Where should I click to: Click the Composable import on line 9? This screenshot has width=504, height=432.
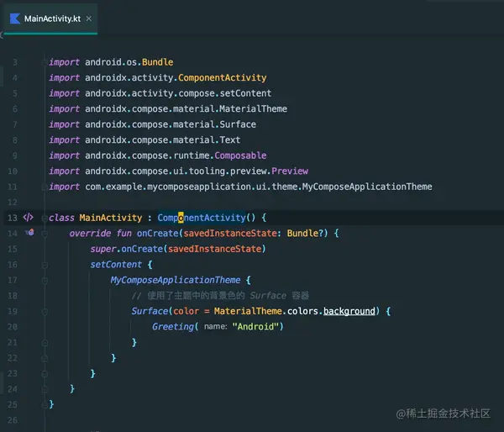coord(240,155)
